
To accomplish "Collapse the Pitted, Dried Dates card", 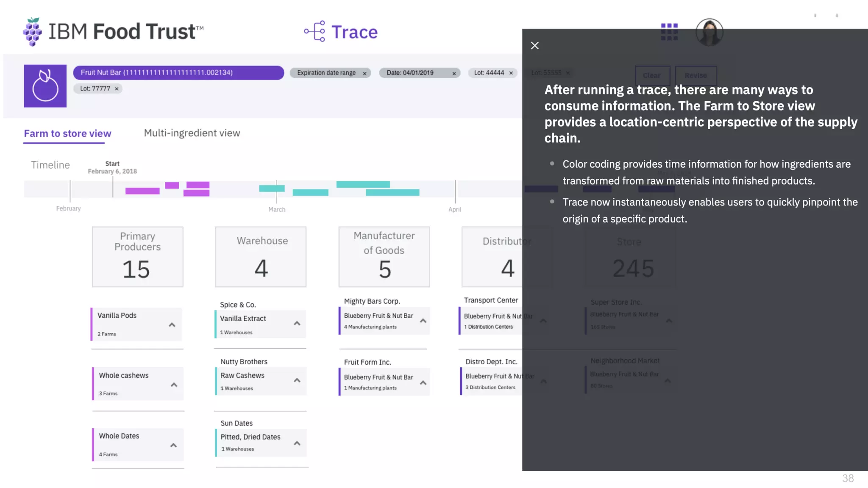I will coord(297,444).
